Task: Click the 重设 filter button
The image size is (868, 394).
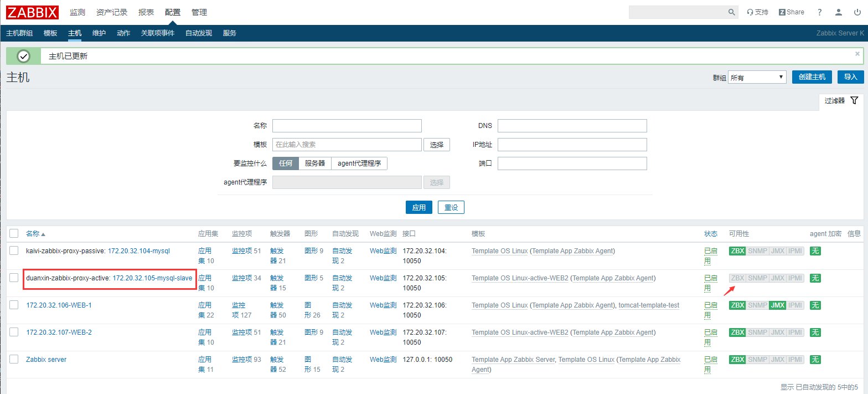Action: (x=451, y=207)
